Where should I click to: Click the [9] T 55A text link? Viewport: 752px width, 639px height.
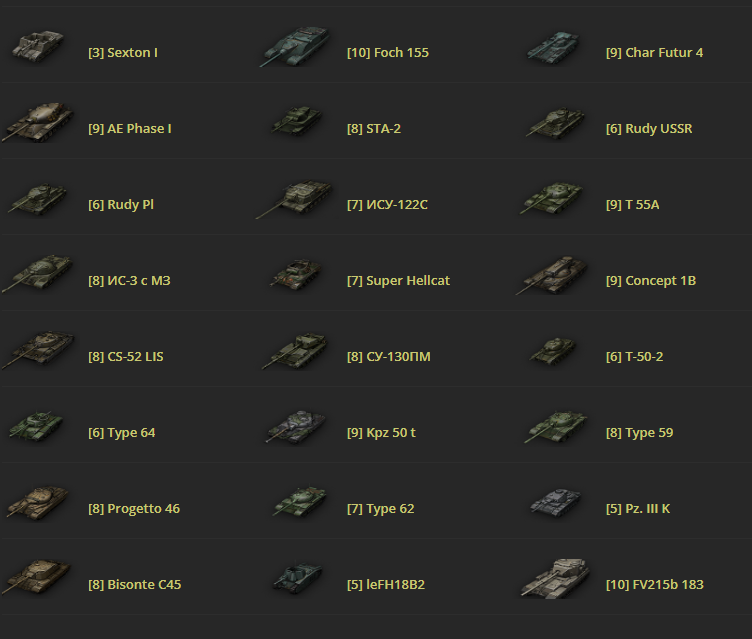coord(633,204)
